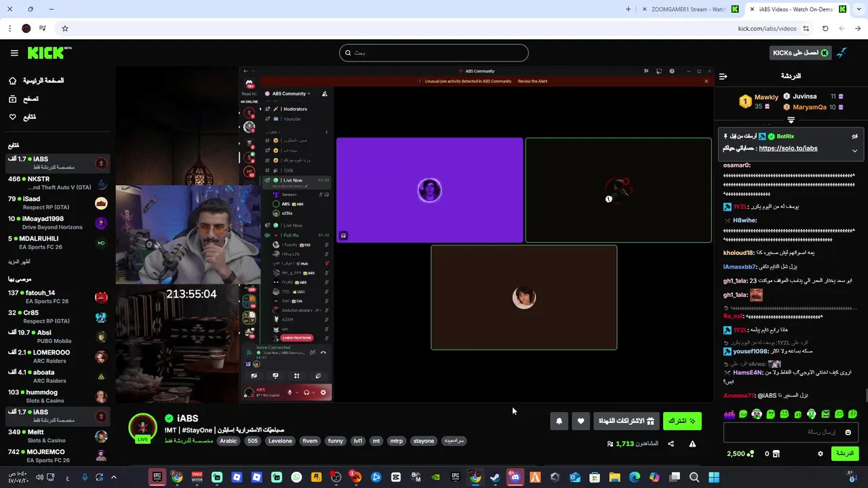Screen dimensions: 868x488
Task: Open chat settings gear icon
Action: click(820, 453)
